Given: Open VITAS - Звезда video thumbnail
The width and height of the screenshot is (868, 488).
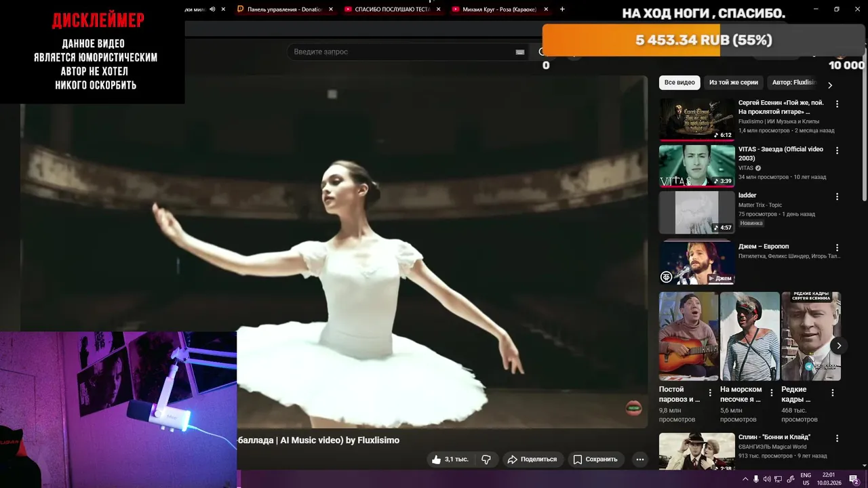Looking at the screenshot, I should click(x=697, y=165).
